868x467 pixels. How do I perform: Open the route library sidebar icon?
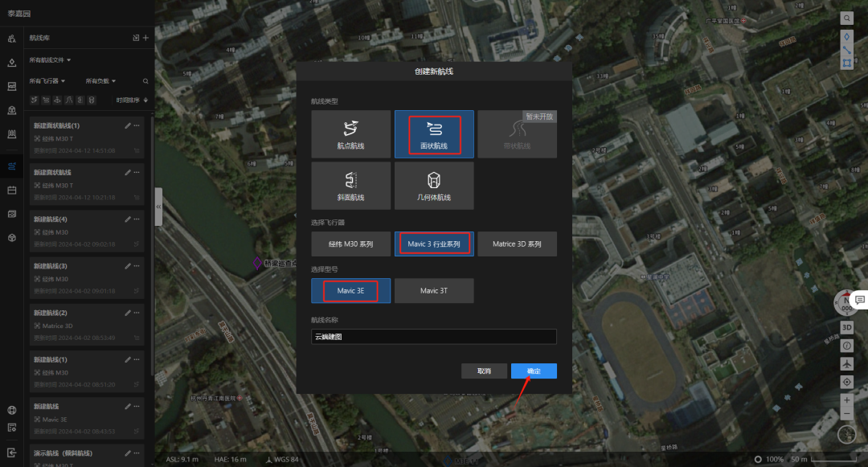click(x=11, y=166)
